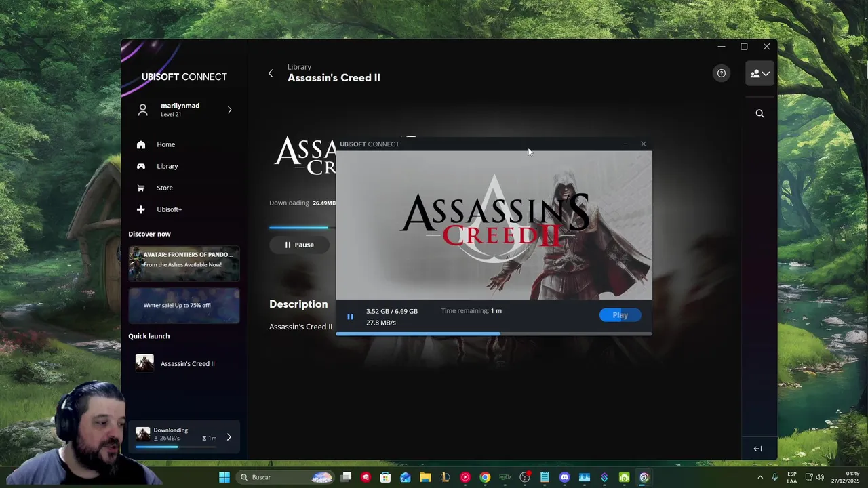The width and height of the screenshot is (868, 488).
Task: Pause the download on the game page
Action: 299,245
